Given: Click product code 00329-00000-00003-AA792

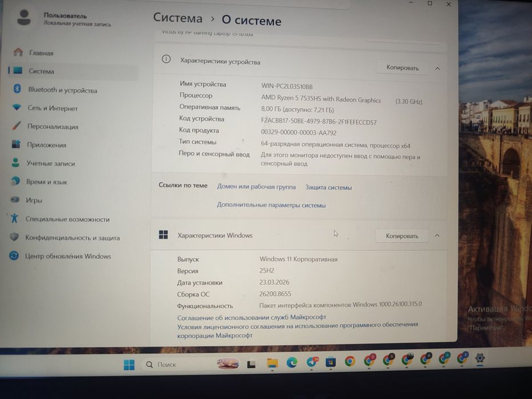Looking at the screenshot, I should click(x=299, y=133).
